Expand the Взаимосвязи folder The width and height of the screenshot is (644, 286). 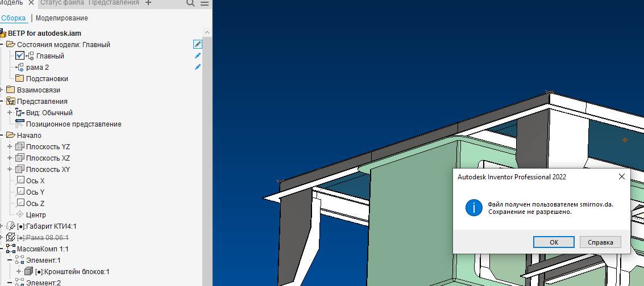pyautogui.click(x=2, y=90)
